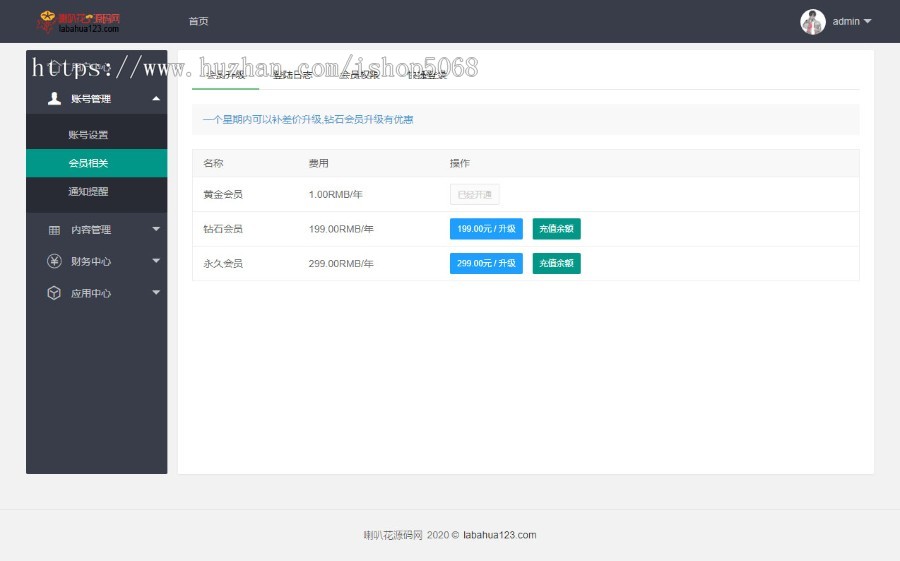This screenshot has height=561, width=900.
Task: Expand the 应用中心 sidebar arrow
Action: [155, 294]
